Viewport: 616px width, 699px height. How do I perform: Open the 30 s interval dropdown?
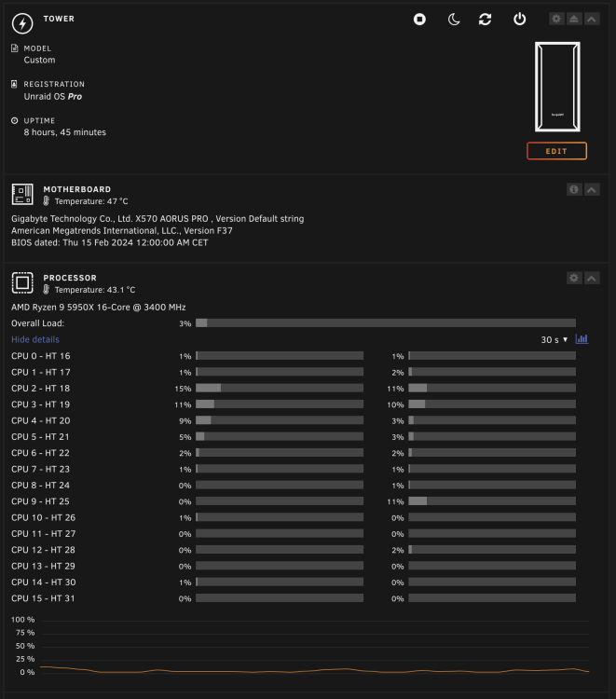pos(554,339)
